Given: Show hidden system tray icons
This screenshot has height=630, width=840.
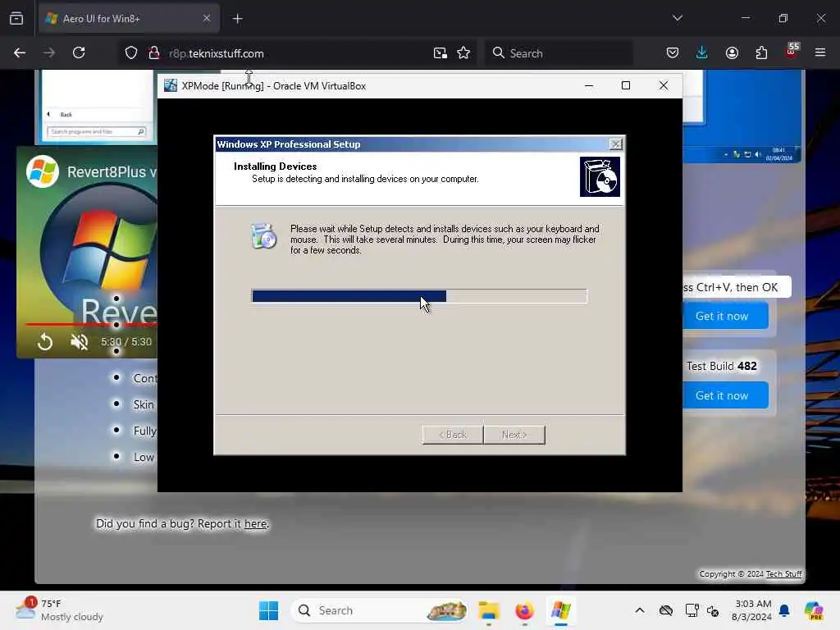Looking at the screenshot, I should pos(640,610).
